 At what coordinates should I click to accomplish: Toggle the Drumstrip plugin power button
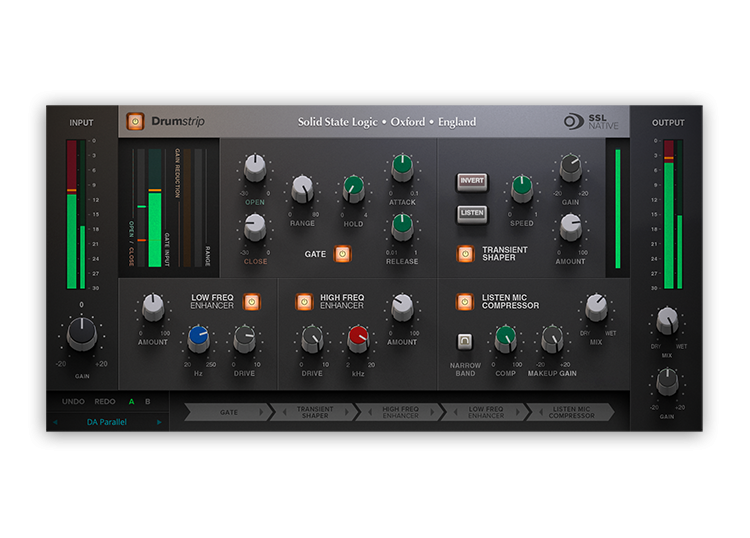[135, 121]
